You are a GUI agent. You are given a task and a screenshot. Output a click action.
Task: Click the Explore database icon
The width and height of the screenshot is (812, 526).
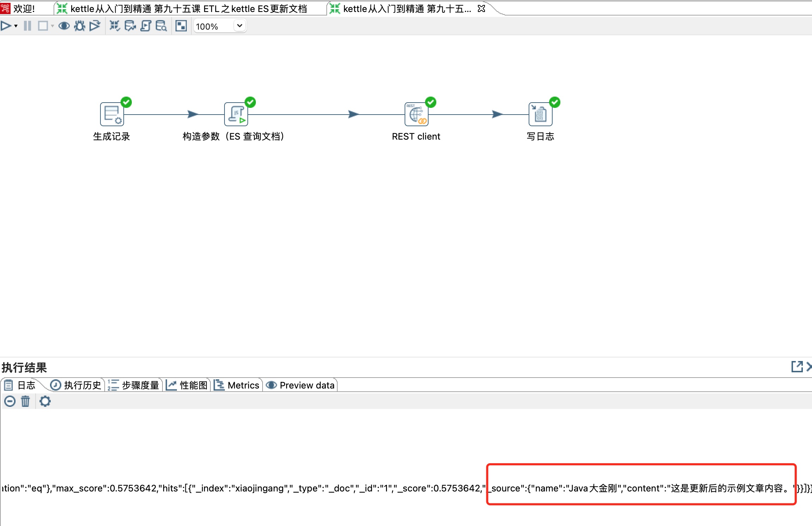[x=161, y=26]
